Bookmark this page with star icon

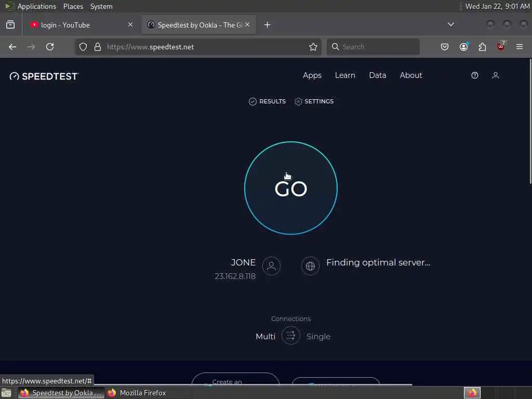click(x=313, y=47)
